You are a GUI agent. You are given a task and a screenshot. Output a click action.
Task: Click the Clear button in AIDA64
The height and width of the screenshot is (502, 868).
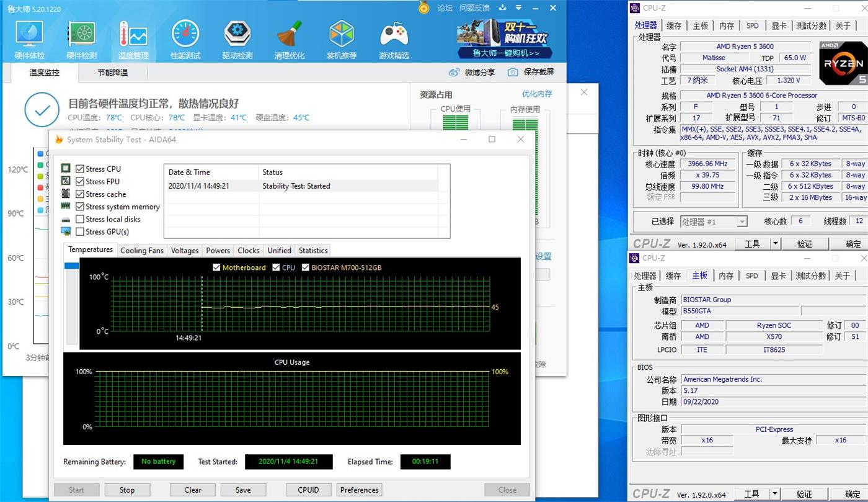coord(193,490)
